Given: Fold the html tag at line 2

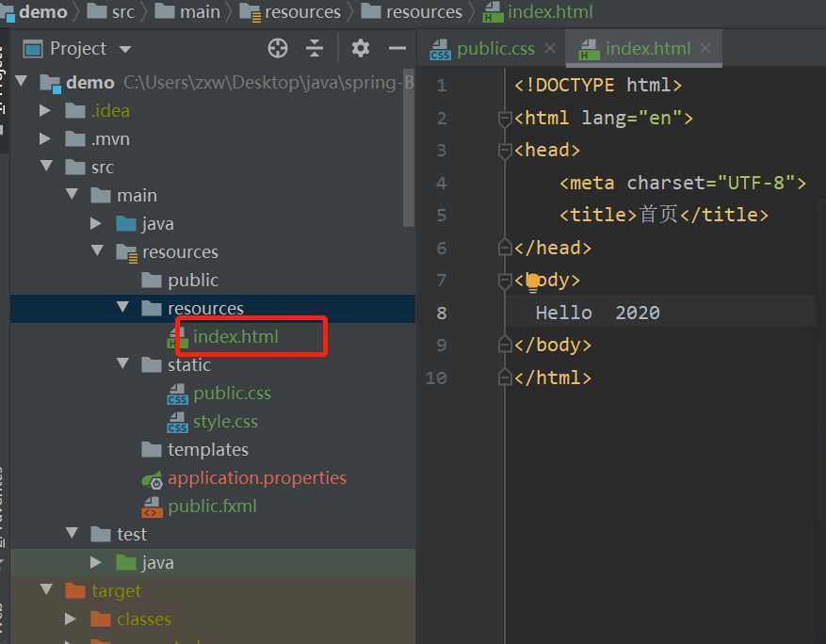Looking at the screenshot, I should point(505,119).
